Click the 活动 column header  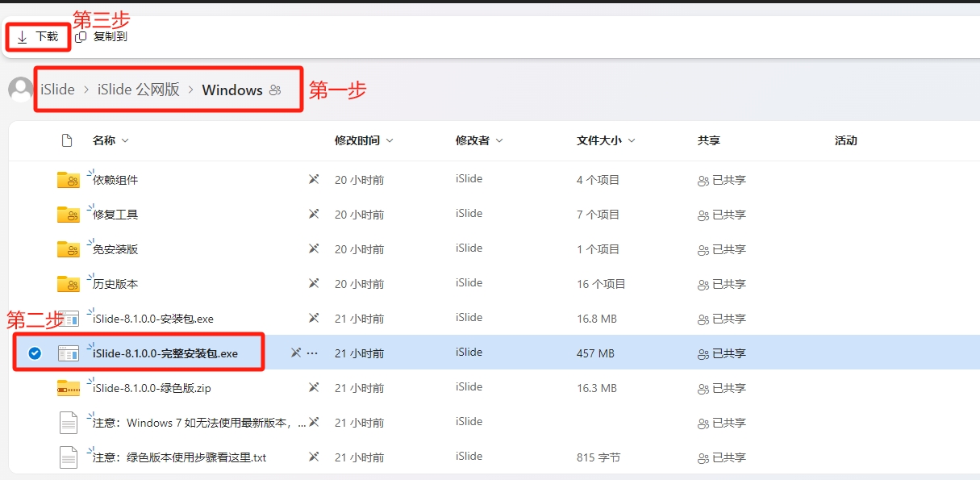click(846, 140)
